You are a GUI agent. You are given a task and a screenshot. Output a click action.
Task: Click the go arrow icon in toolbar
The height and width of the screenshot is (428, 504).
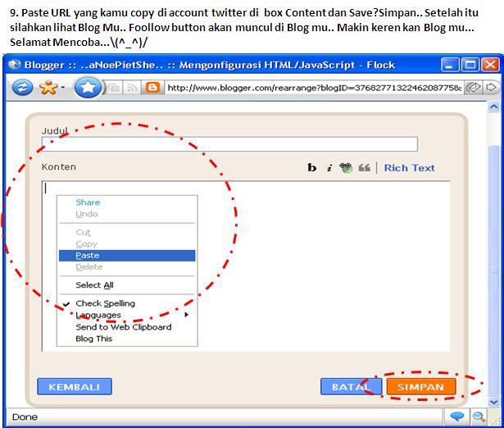coord(491,88)
